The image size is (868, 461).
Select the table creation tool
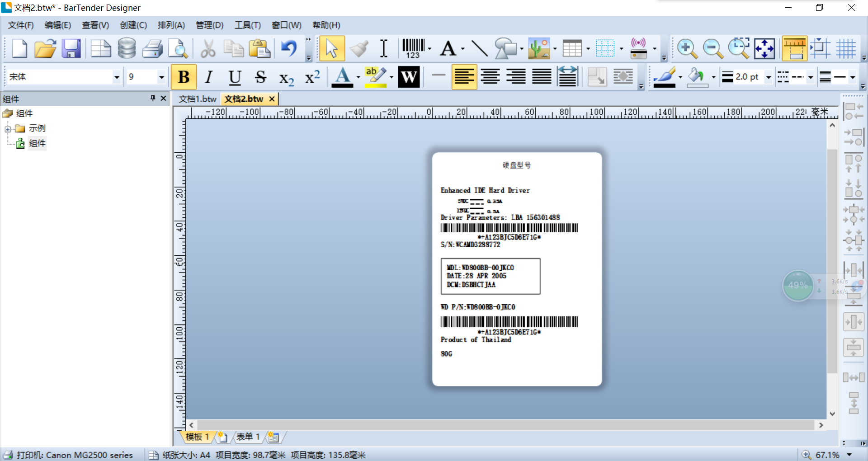pos(572,48)
